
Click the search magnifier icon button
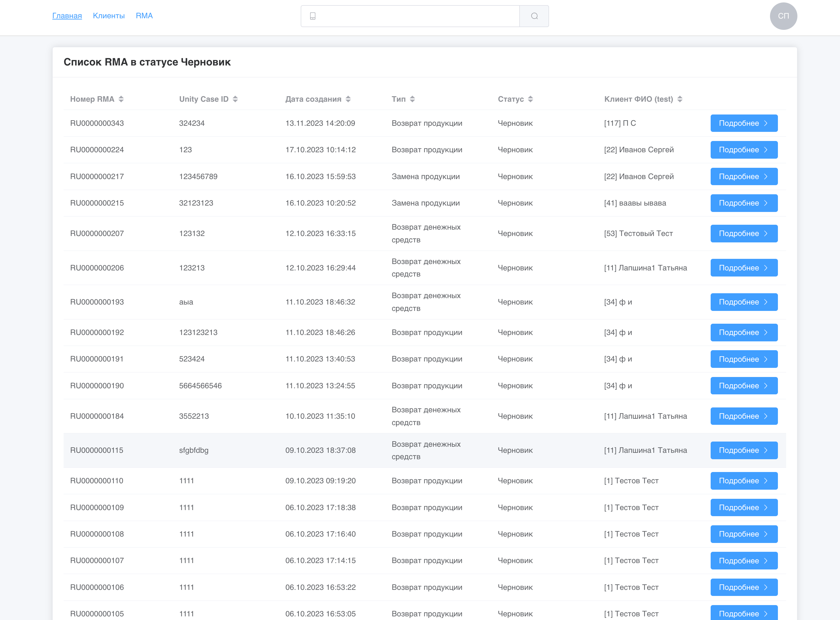point(534,16)
